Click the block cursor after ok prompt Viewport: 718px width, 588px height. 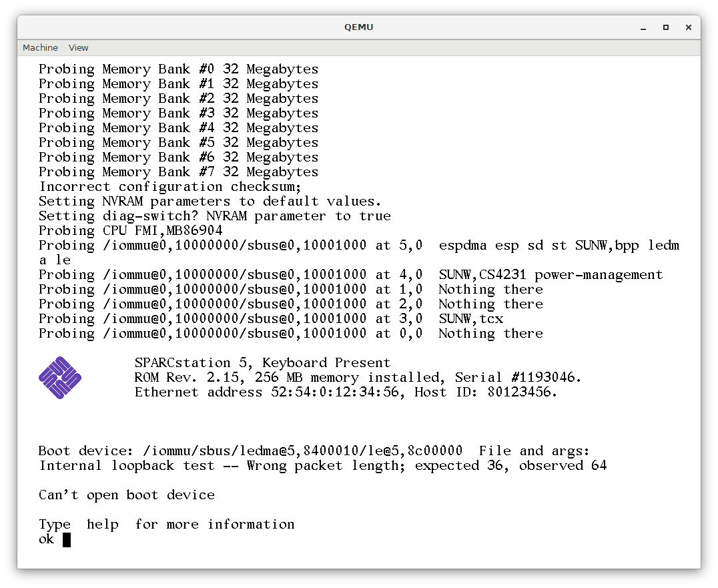(x=67, y=539)
